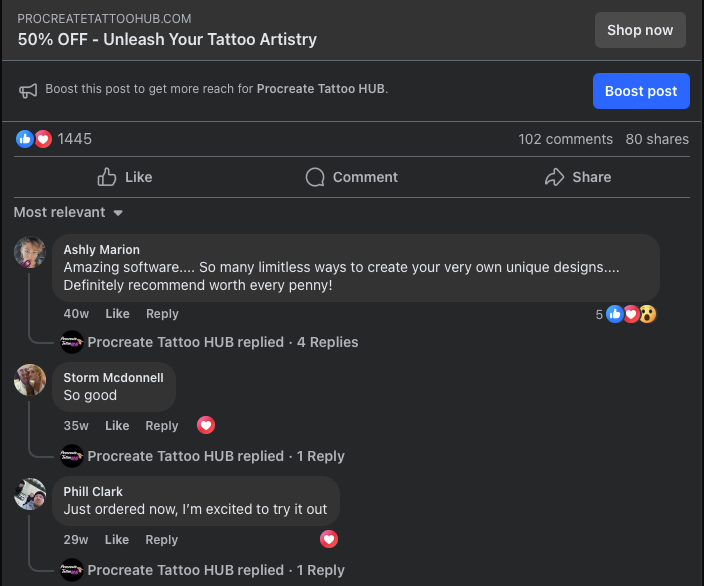
Task: View the 80 shares list
Action: pyautogui.click(x=657, y=139)
